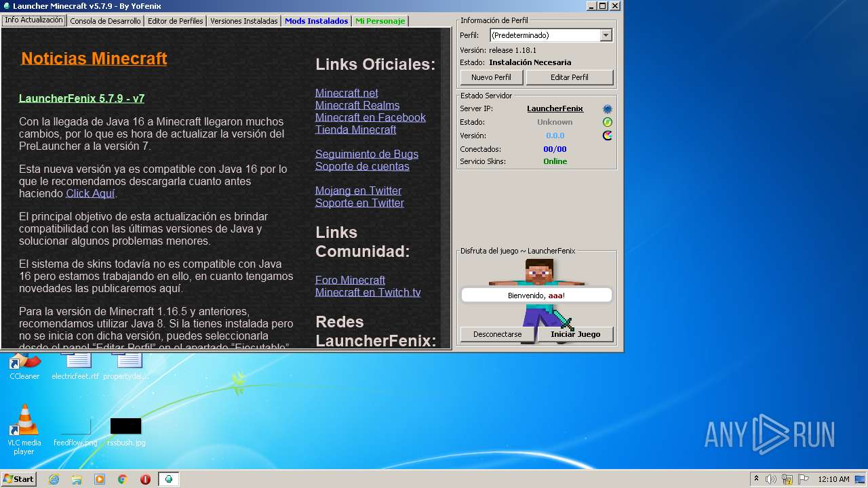Viewport: 868px width, 488px height.
Task: Open Minecraft en Facebook link
Action: 370,117
